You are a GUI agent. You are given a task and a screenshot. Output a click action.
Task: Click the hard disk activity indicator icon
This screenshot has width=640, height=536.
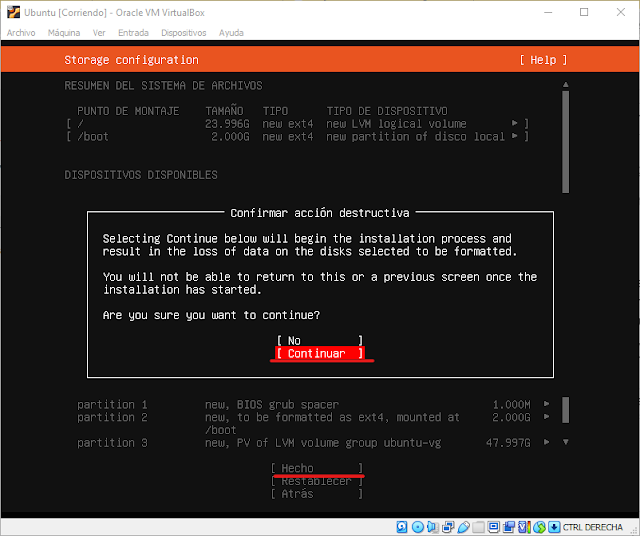[402, 527]
